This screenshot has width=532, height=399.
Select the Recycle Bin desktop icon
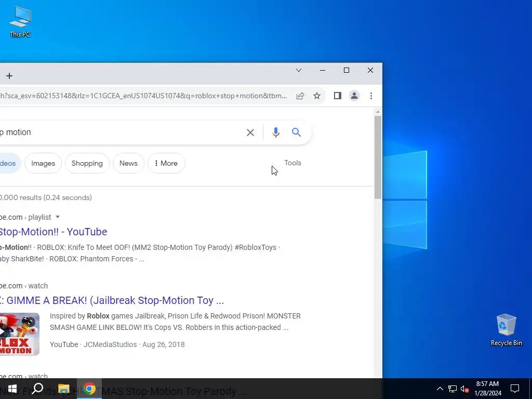tap(506, 330)
